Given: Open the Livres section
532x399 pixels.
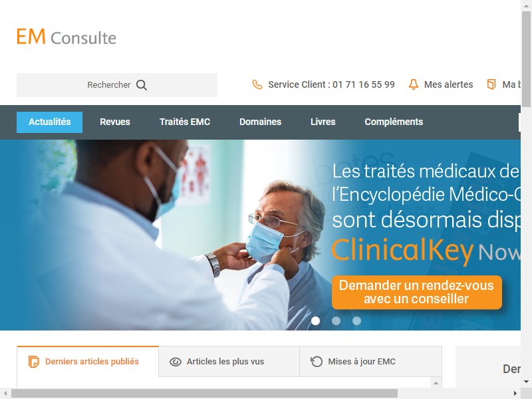Looking at the screenshot, I should click(x=323, y=122).
